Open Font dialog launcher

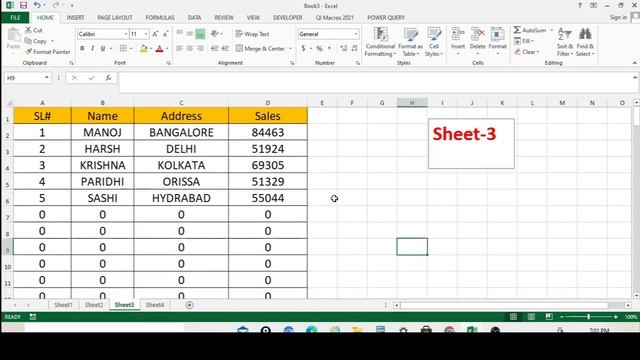tap(168, 63)
